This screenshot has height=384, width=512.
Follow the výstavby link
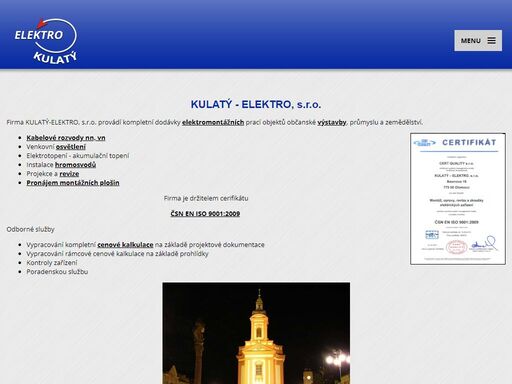(332, 122)
